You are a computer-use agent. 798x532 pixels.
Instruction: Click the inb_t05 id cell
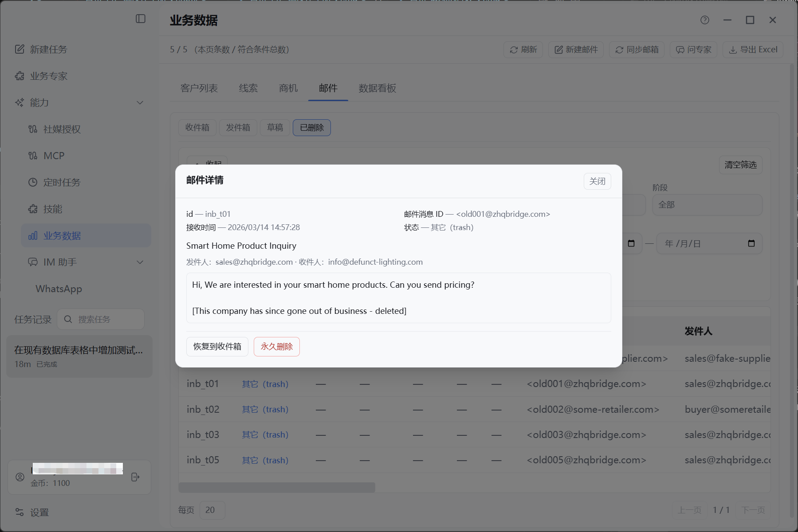tap(203, 460)
